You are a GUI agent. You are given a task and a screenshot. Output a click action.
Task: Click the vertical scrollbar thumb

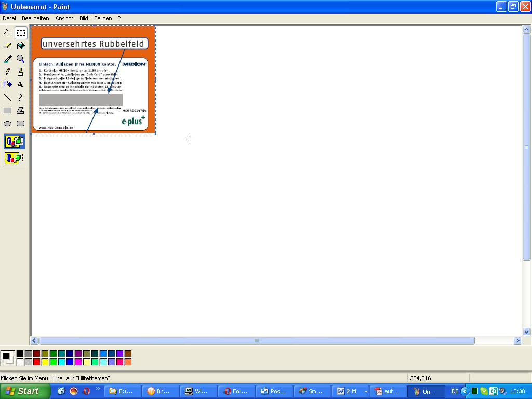tap(526, 147)
